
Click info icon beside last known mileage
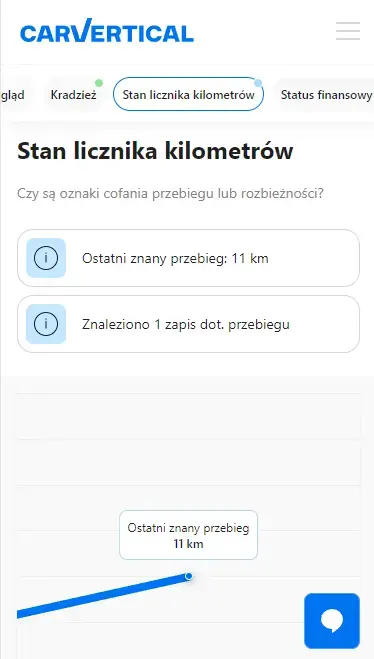pos(46,258)
